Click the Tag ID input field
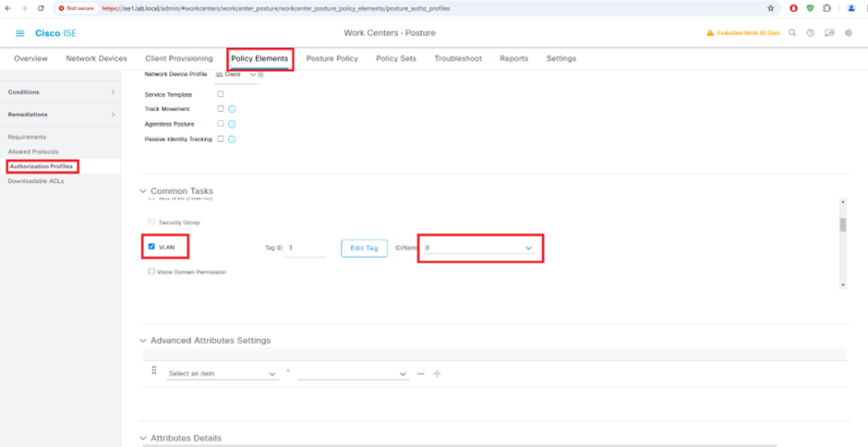The width and height of the screenshot is (868, 447). pos(305,248)
